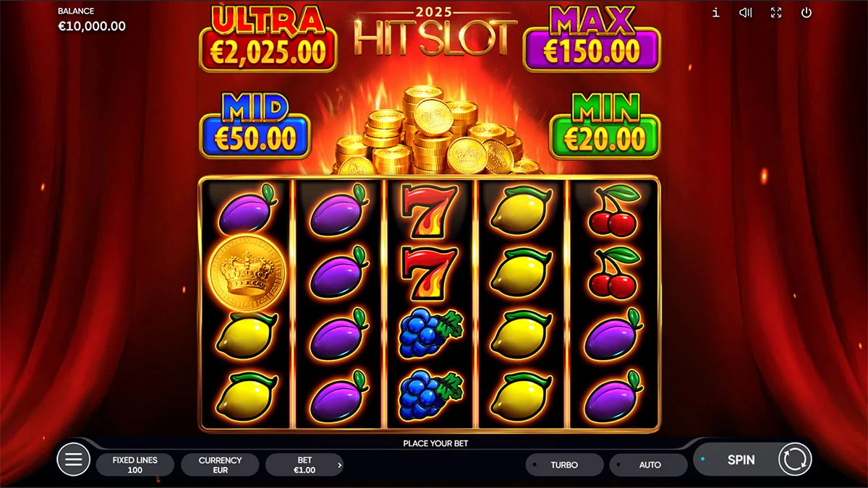Image resolution: width=868 pixels, height=488 pixels.
Task: Open the hamburger menu
Action: (x=73, y=459)
